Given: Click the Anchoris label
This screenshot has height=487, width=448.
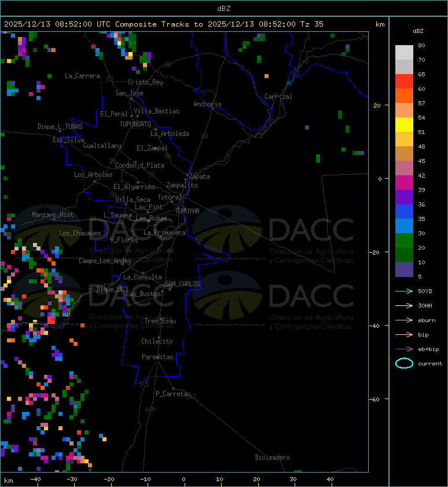Looking at the screenshot, I should click(207, 104).
